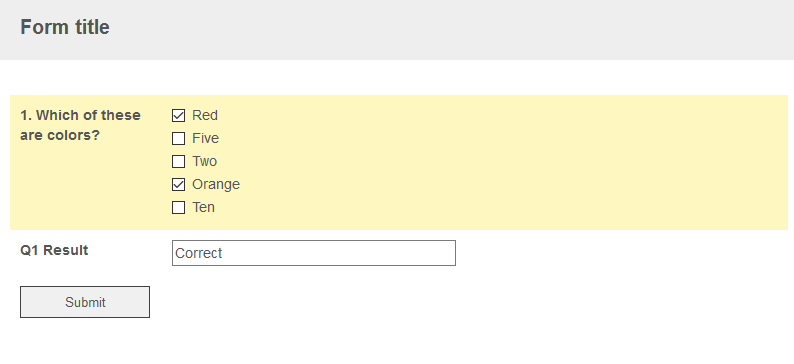Image resolution: width=794 pixels, height=364 pixels.
Task: Enable the Two checkbox
Action: point(178,161)
